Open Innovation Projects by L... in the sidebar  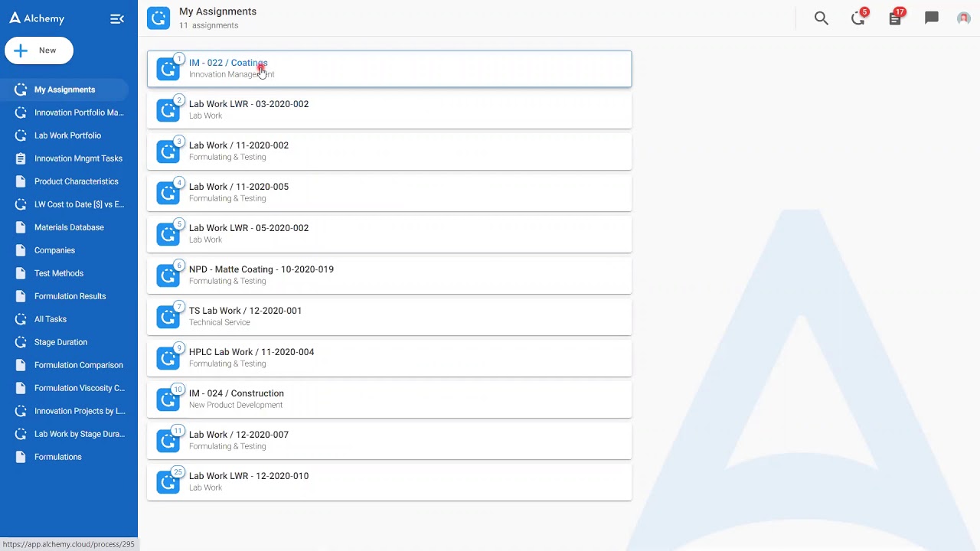[69, 411]
